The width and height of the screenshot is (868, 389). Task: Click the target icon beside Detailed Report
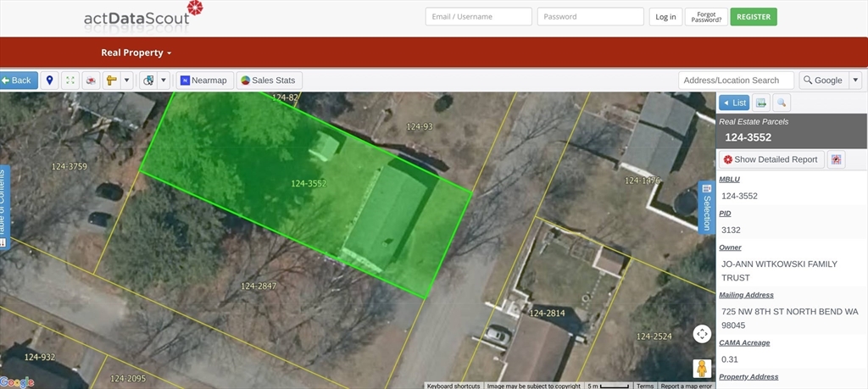(836, 159)
